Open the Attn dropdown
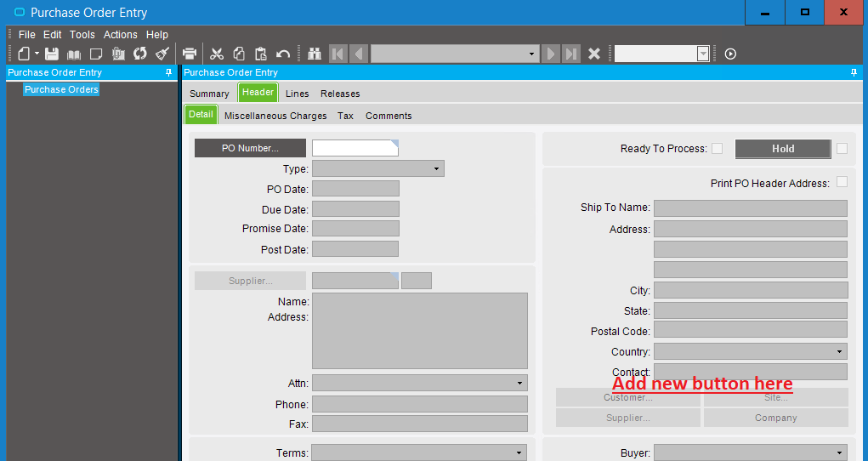Viewport: 868px width, 461px height. click(x=519, y=383)
